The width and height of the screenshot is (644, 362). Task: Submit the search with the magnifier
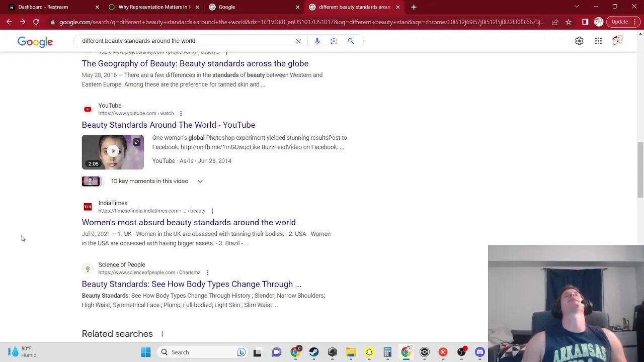pos(351,41)
